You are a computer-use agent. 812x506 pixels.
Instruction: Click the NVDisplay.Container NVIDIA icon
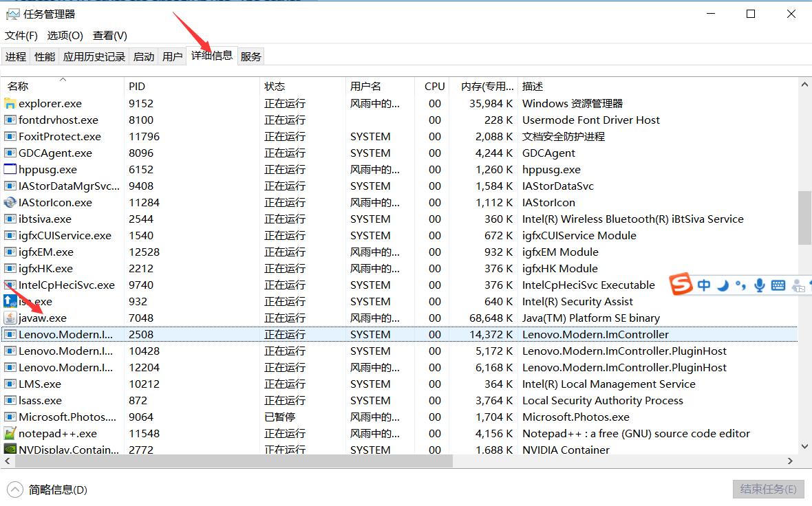(10, 449)
